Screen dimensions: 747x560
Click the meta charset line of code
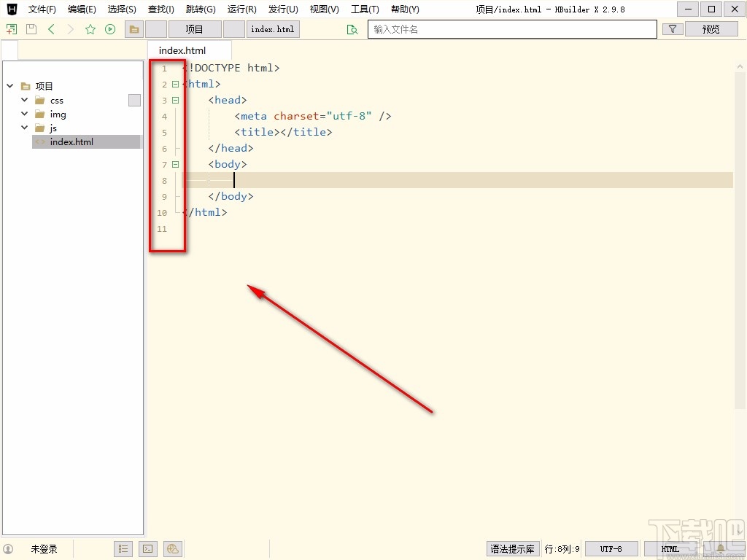[312, 116]
